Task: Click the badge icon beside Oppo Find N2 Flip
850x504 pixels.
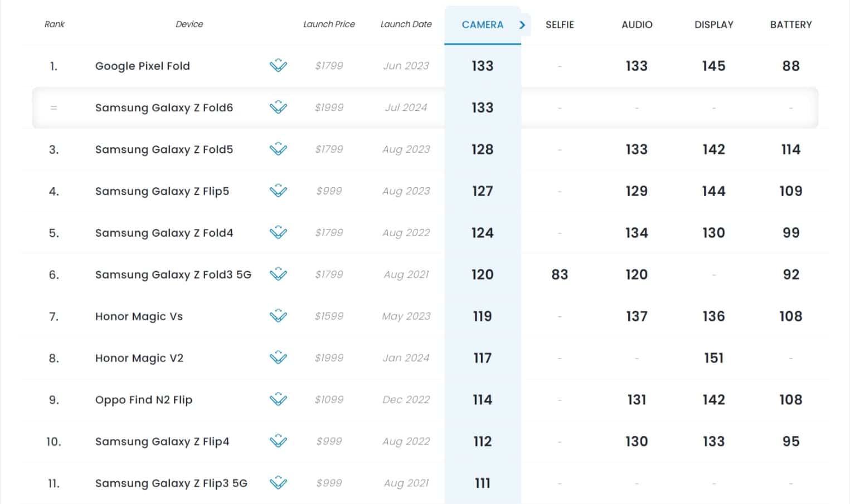Action: pos(278,400)
